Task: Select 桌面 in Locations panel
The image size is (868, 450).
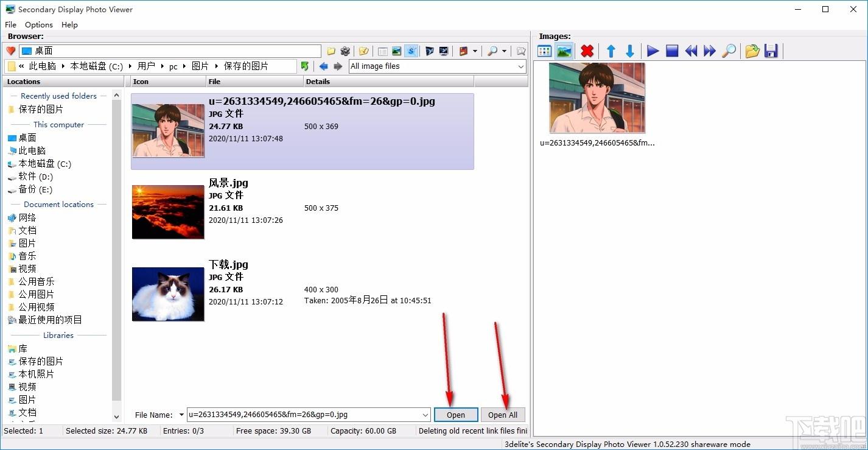Action: (27, 138)
